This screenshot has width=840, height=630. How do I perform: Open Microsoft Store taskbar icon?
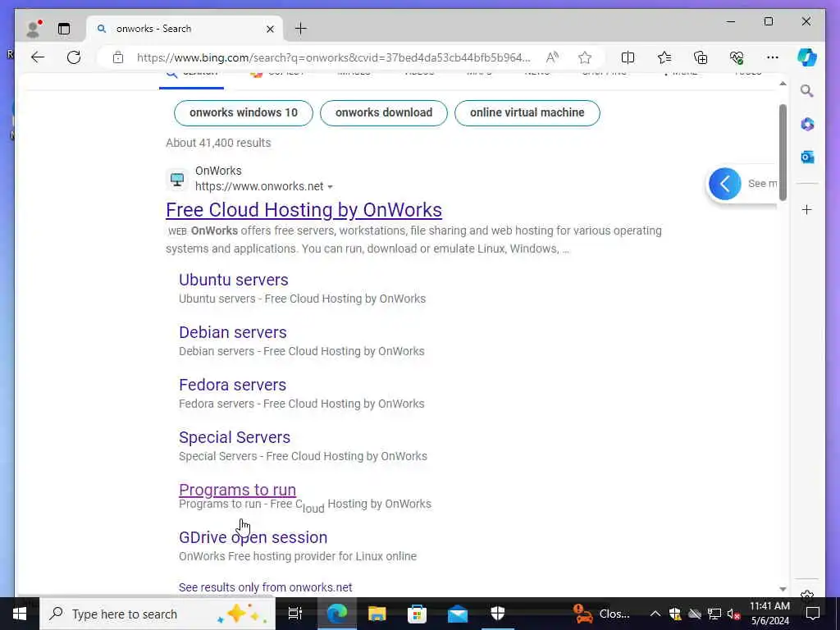pyautogui.click(x=418, y=614)
